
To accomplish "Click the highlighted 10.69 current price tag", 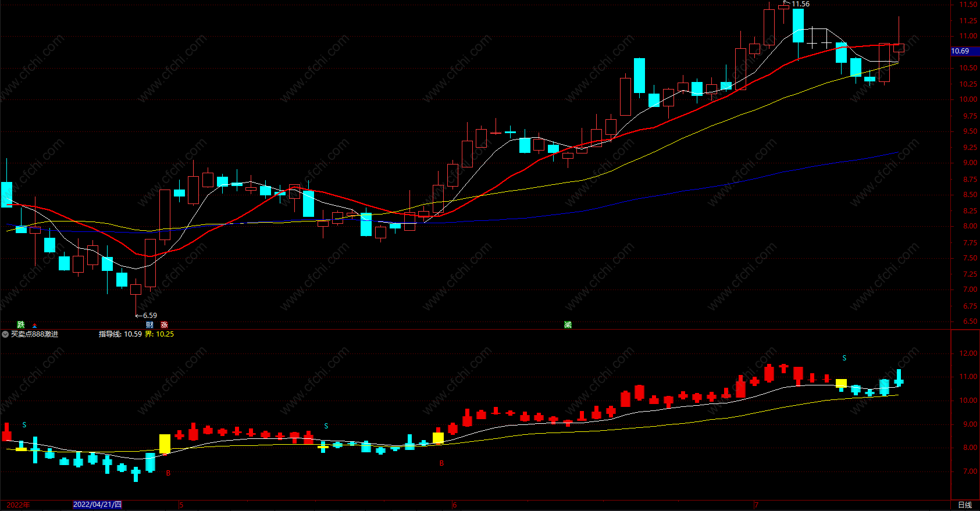I will [964, 51].
